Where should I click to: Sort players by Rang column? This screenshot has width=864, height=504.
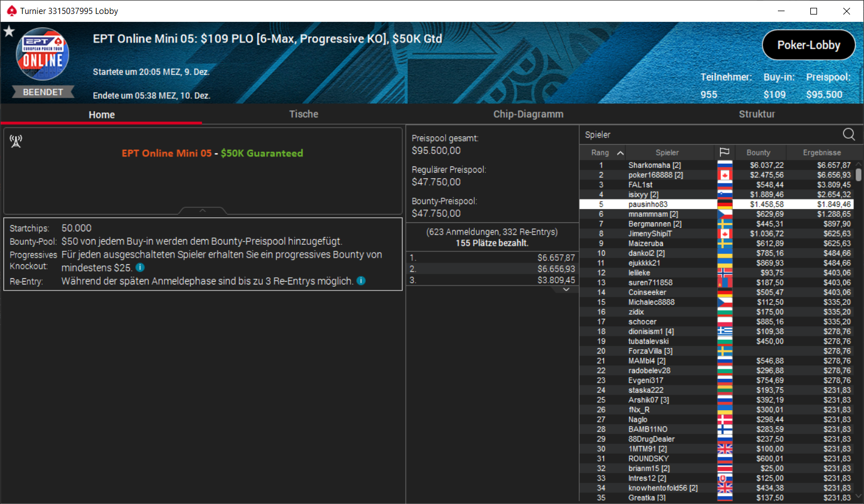pyautogui.click(x=602, y=153)
